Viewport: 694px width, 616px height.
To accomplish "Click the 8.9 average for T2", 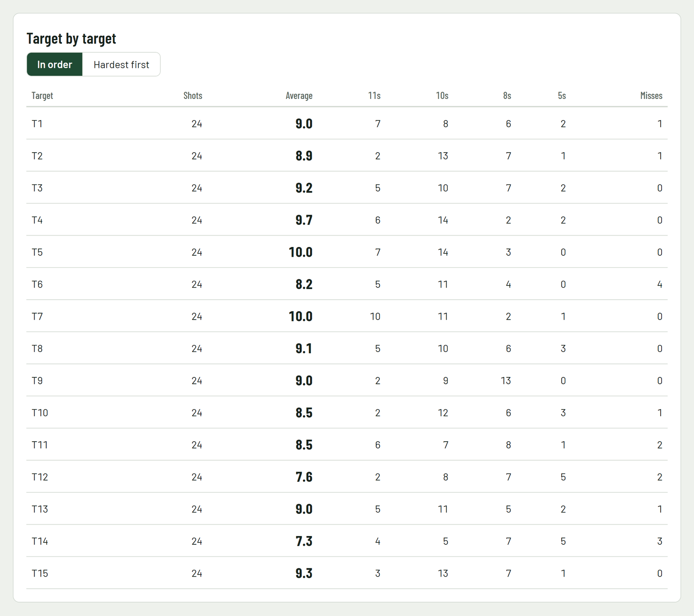I will [304, 156].
